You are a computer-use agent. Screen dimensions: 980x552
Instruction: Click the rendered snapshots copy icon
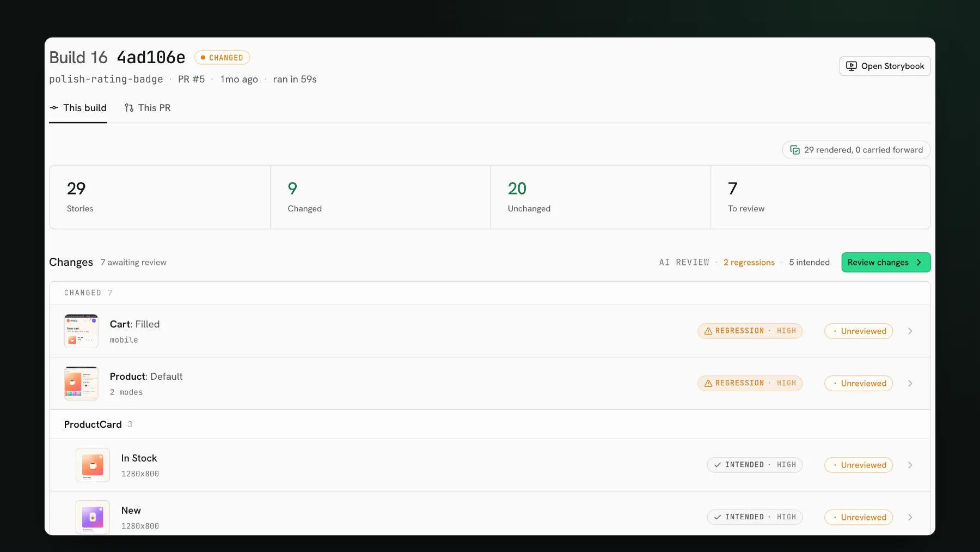(x=795, y=150)
